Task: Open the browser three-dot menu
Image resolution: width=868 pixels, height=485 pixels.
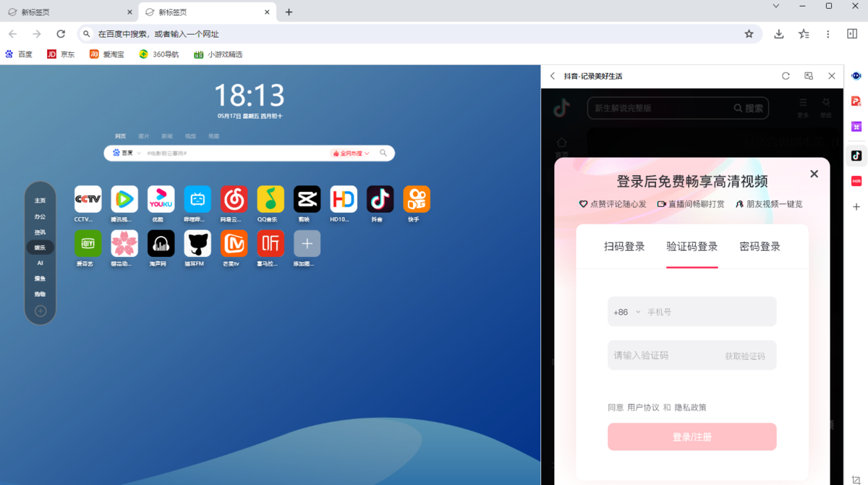Action: coord(828,34)
